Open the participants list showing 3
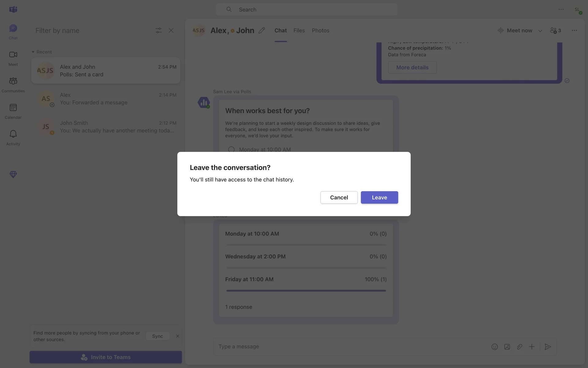The height and width of the screenshot is (368, 588). click(556, 30)
